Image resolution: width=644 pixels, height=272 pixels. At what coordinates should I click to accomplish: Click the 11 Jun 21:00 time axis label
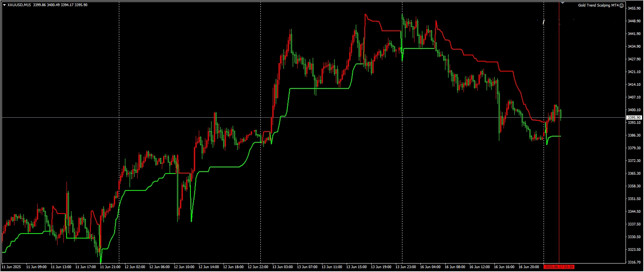[x=110, y=267]
